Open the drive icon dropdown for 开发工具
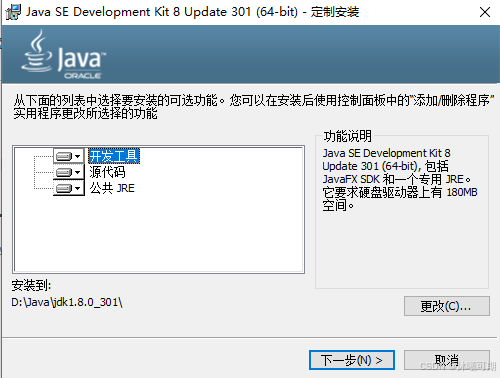 (x=69, y=156)
